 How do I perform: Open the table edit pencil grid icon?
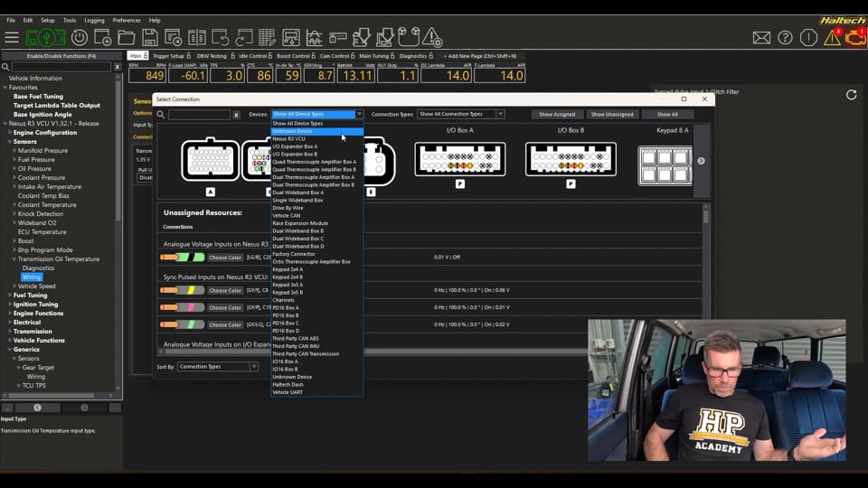coord(267,38)
